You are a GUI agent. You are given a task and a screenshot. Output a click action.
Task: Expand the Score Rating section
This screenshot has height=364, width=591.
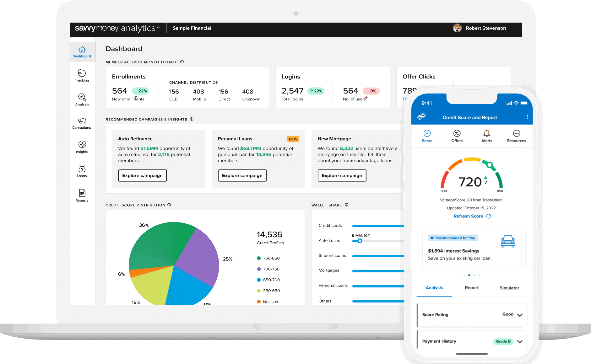tap(519, 315)
